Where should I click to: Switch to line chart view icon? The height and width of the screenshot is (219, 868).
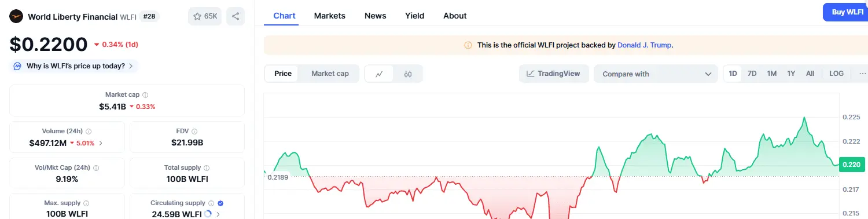379,74
